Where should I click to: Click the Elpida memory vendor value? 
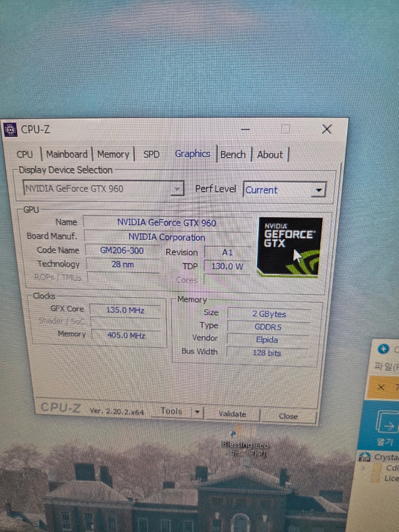[267, 340]
